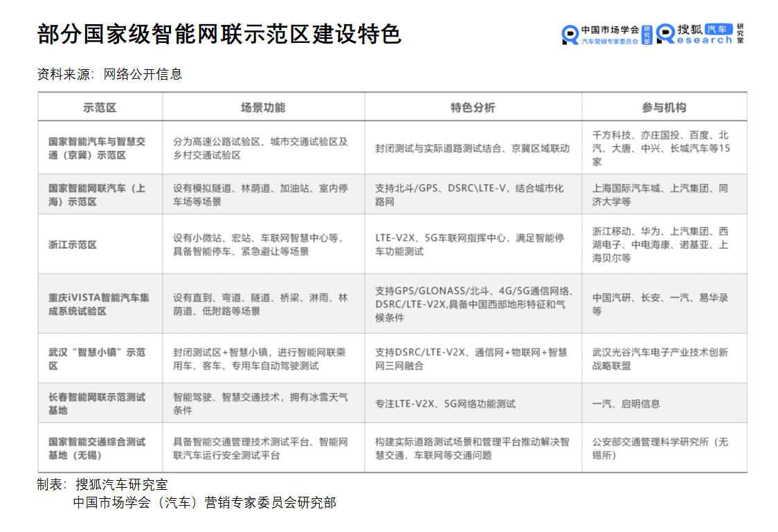
Task: Select the 国家智能网联汽车（上海）示范区 cell
Action: coord(97,194)
